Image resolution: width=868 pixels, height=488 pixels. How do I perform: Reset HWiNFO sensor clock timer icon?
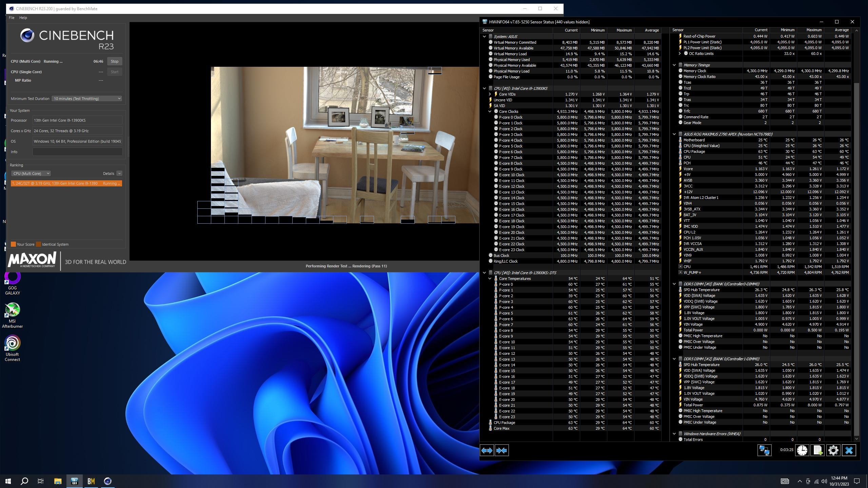pyautogui.click(x=802, y=450)
